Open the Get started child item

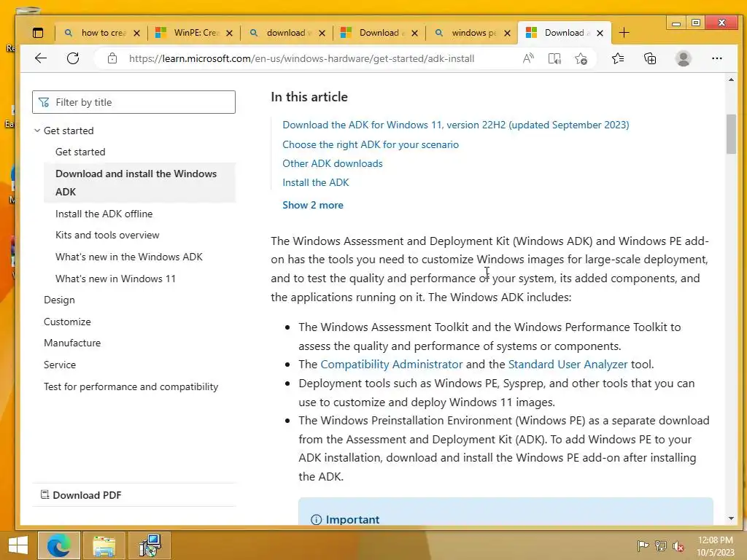click(80, 152)
